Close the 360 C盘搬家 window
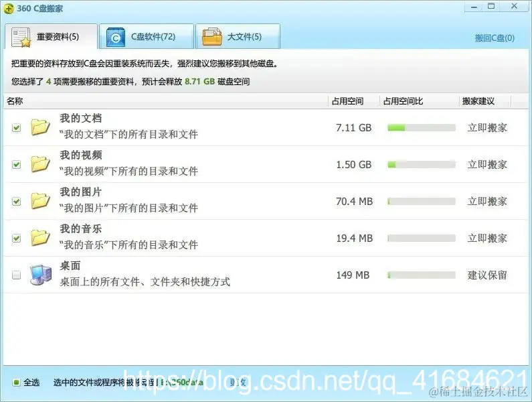The height and width of the screenshot is (402, 532). point(514,6)
